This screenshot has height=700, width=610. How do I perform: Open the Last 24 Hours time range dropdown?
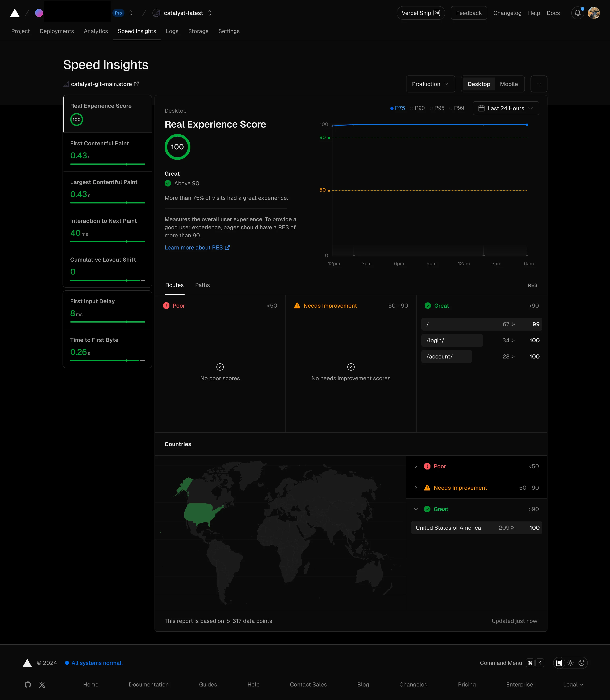pos(506,108)
